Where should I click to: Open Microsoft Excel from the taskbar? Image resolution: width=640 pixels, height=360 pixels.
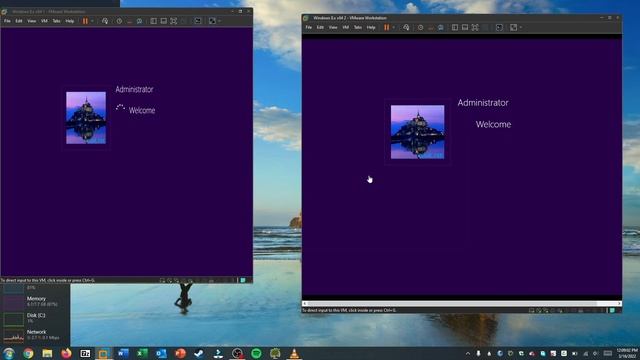[x=142, y=353]
